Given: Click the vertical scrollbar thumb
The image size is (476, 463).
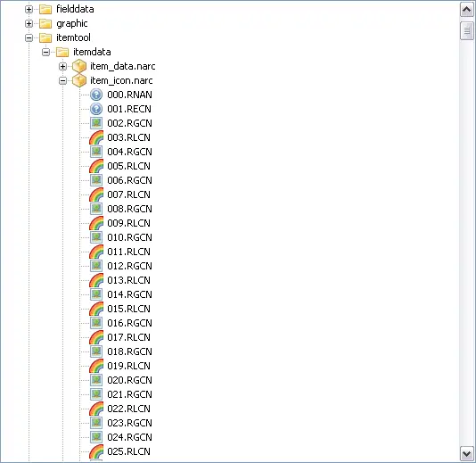Looking at the screenshot, I should click(466, 30).
